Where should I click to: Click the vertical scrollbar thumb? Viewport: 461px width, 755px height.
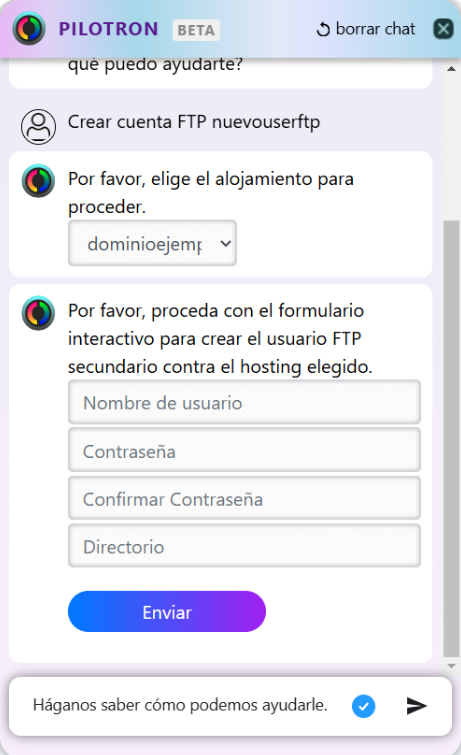451,438
